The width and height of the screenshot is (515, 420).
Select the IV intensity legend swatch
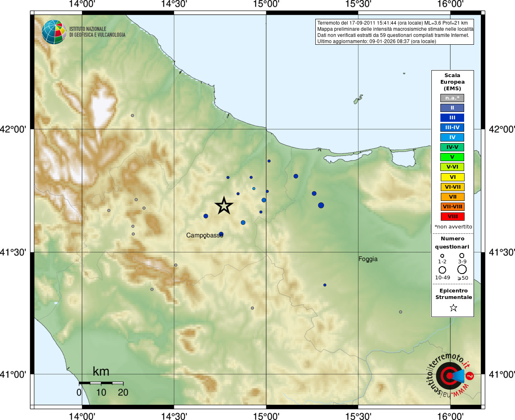tap(452, 137)
